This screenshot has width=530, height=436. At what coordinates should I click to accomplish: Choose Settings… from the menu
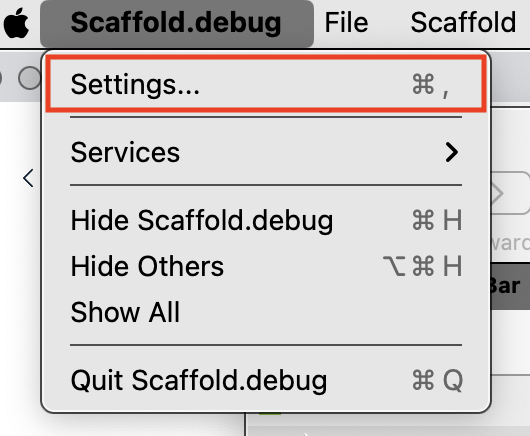pos(266,84)
